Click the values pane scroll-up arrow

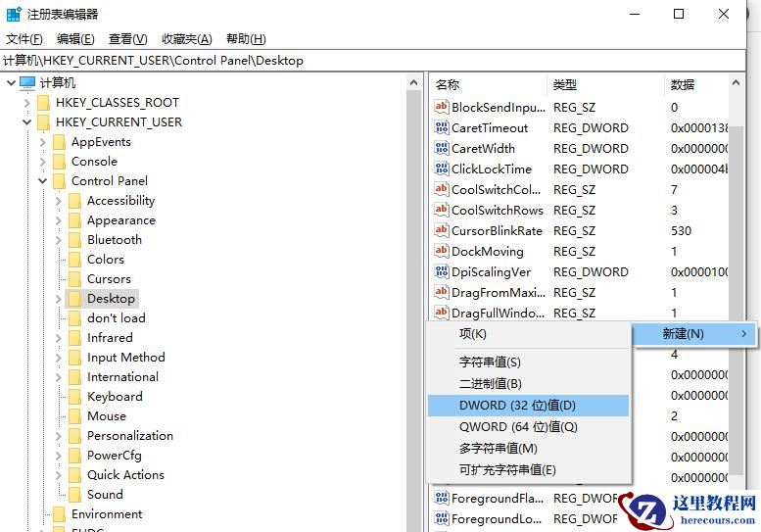click(x=736, y=83)
